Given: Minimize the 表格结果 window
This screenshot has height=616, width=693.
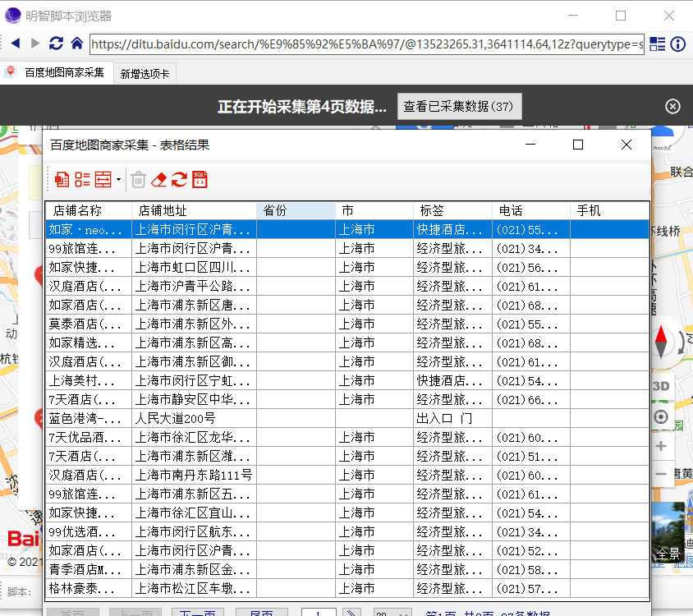Looking at the screenshot, I should (x=530, y=145).
